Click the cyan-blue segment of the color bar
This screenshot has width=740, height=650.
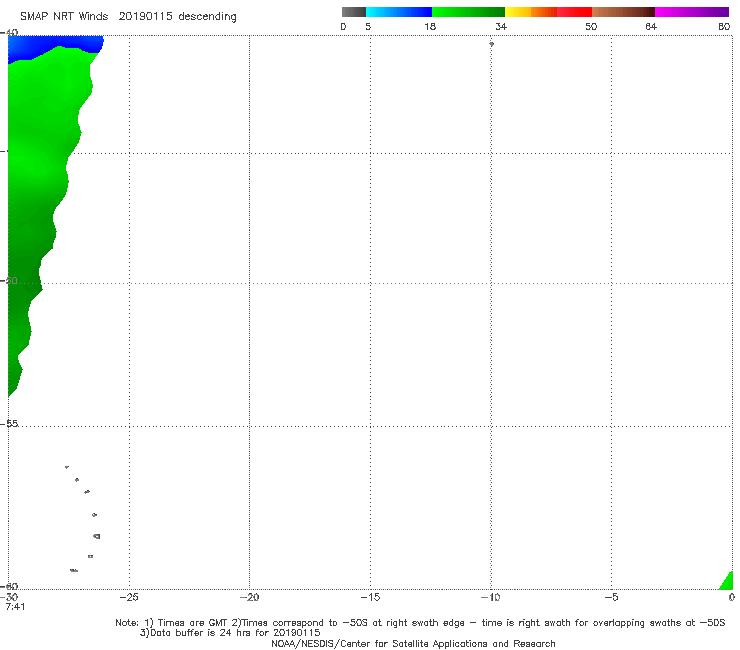(x=399, y=12)
